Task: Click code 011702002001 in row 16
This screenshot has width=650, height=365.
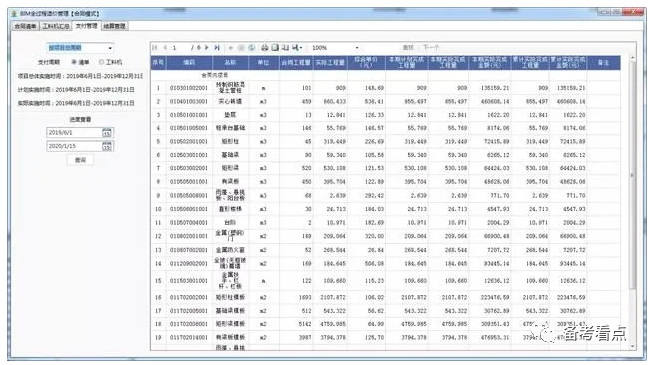Action: point(189,297)
